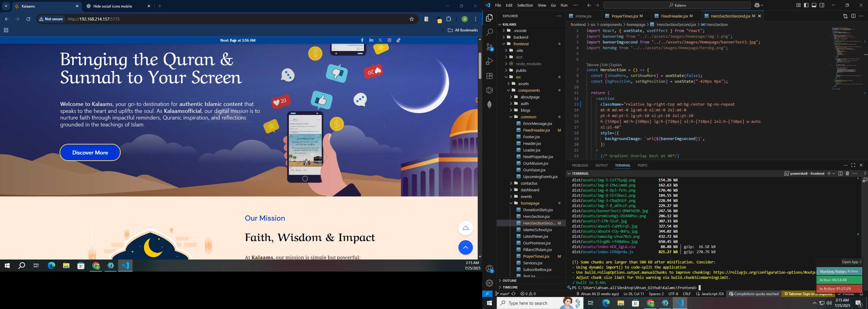Open the Run and Debug view
The image size is (868, 309).
[489, 61]
